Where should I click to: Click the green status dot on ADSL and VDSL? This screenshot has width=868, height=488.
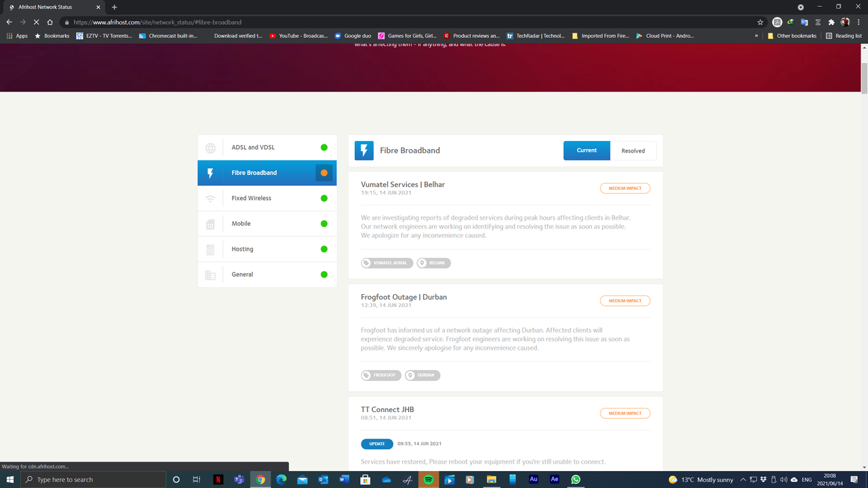pyautogui.click(x=324, y=148)
